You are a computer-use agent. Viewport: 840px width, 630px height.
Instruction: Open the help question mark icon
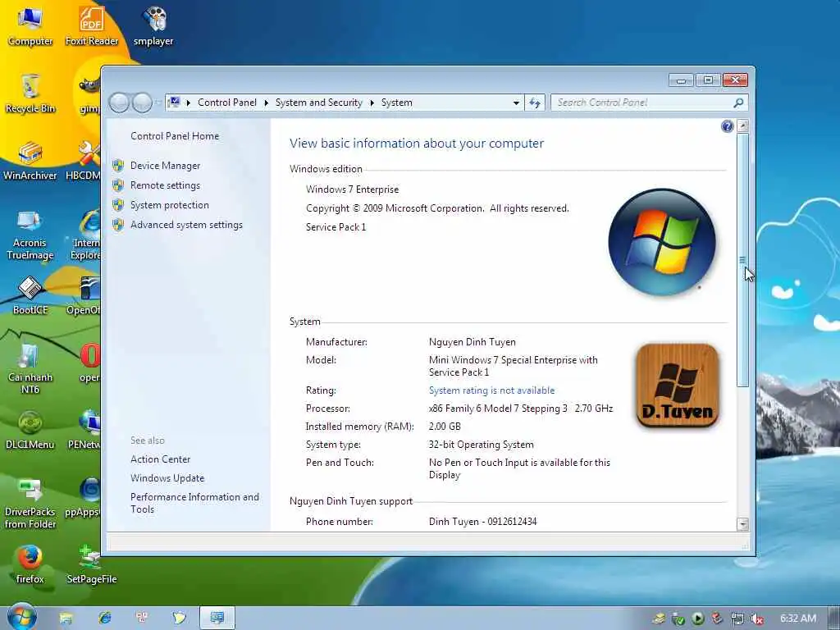[727, 126]
